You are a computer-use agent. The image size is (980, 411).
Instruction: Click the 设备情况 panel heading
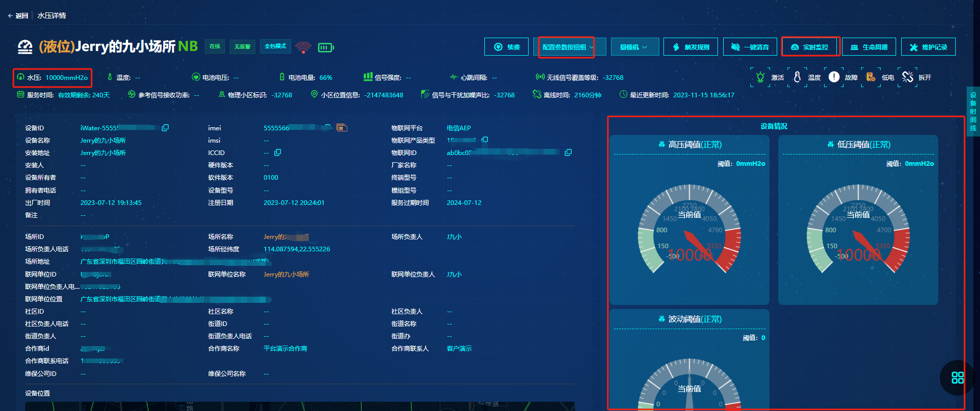click(774, 126)
